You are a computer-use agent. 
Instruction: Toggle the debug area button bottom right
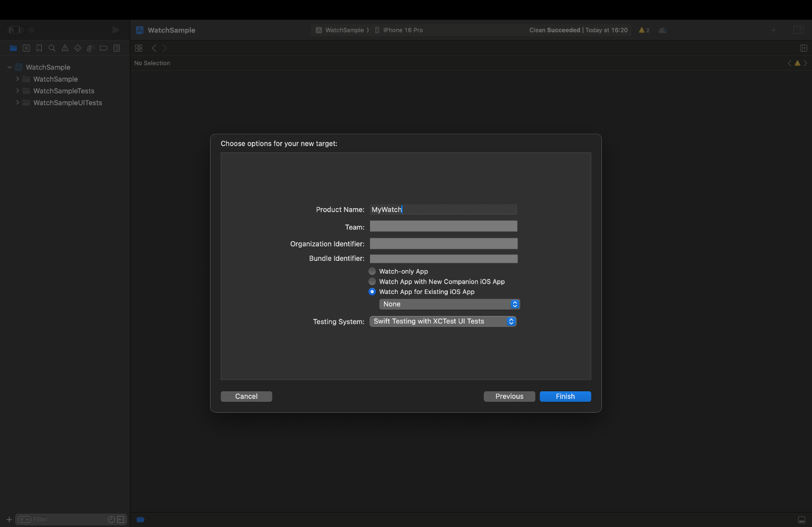(802, 519)
